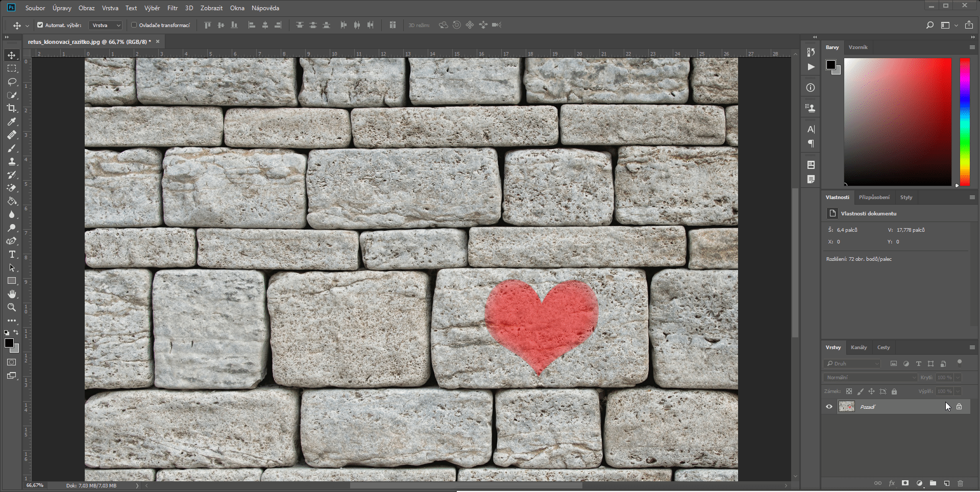Create a new layer in Layers panel
Screen dimensions: 980x492
click(947, 483)
